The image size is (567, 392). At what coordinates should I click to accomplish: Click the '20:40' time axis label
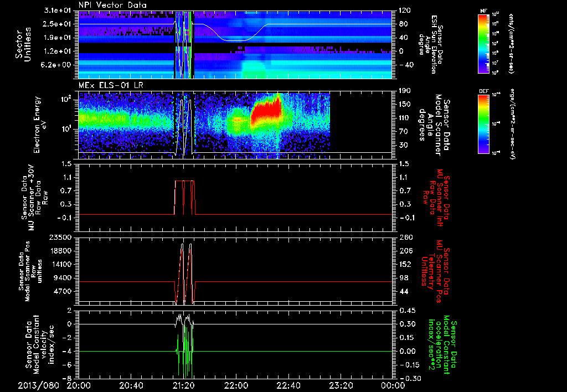coord(131,385)
